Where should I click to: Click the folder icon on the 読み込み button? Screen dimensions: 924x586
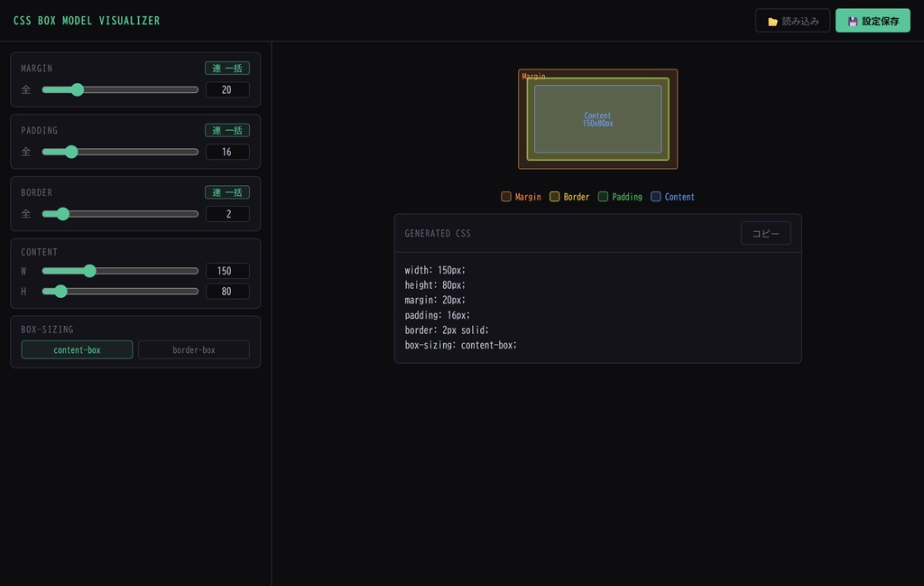click(x=772, y=22)
